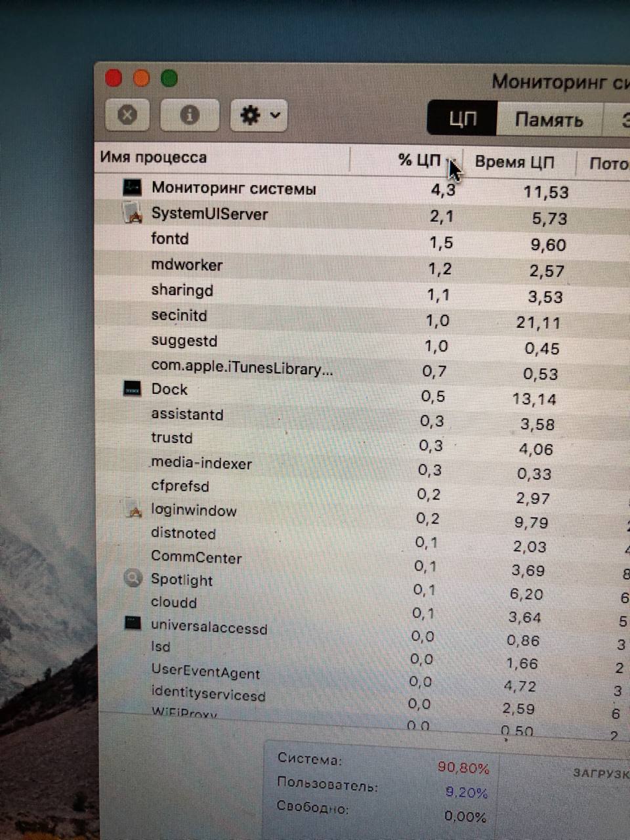This screenshot has height=840, width=630.
Task: Select the com.apple.iTunesLibrary process
Action: pyautogui.click(x=242, y=368)
